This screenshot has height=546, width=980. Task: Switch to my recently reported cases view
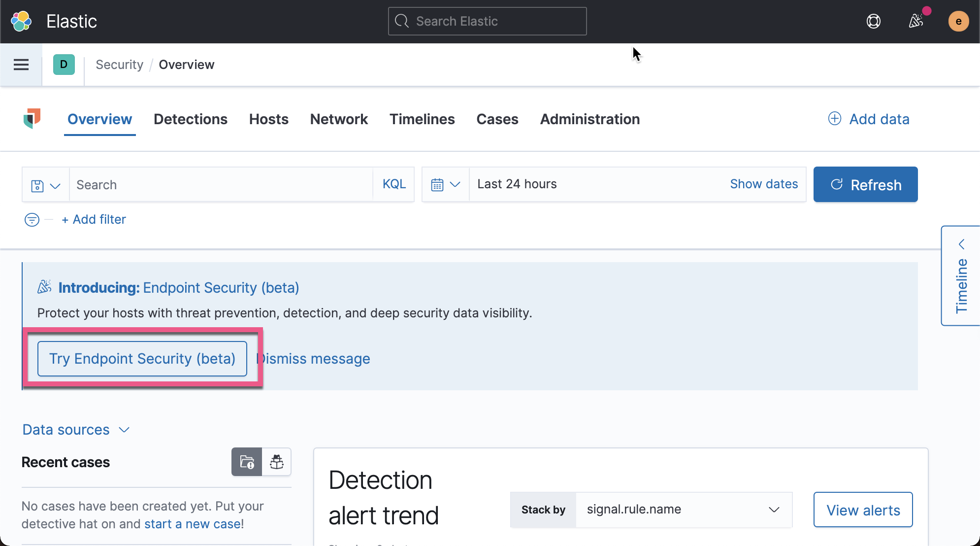[x=277, y=462]
